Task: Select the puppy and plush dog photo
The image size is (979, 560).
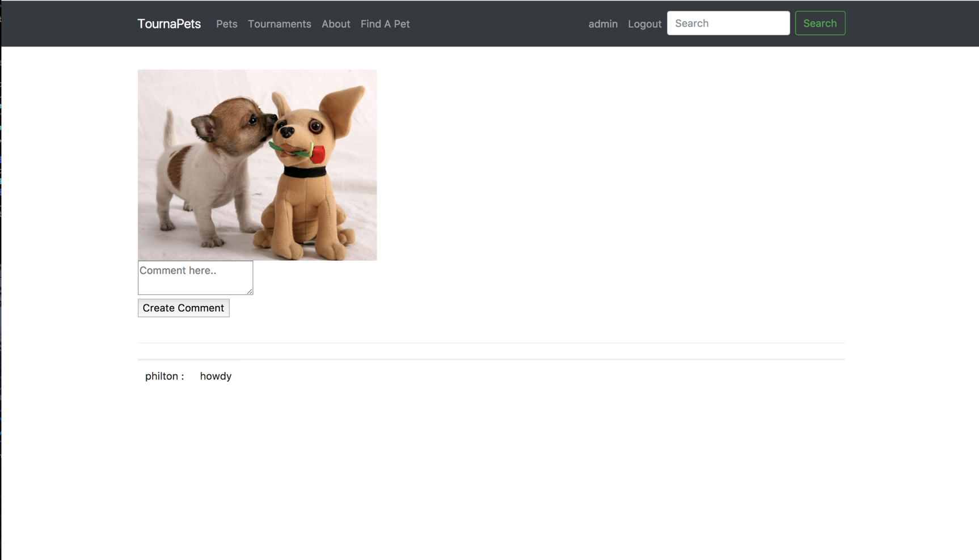Action: pos(257,165)
